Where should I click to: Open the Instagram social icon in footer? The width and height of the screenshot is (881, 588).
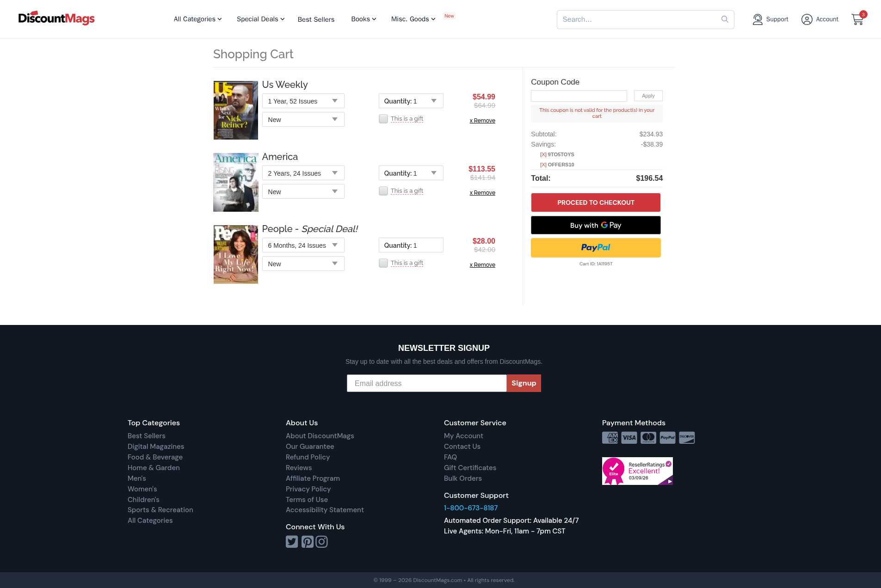click(x=322, y=541)
